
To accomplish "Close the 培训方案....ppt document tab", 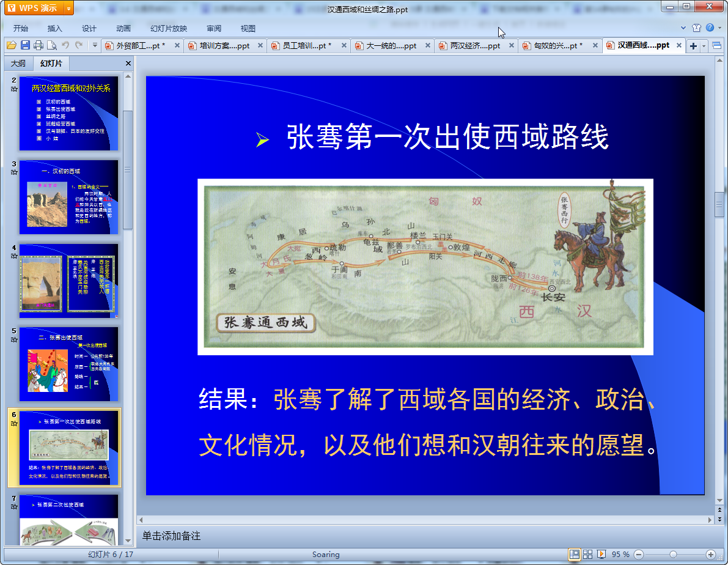I will click(x=260, y=45).
